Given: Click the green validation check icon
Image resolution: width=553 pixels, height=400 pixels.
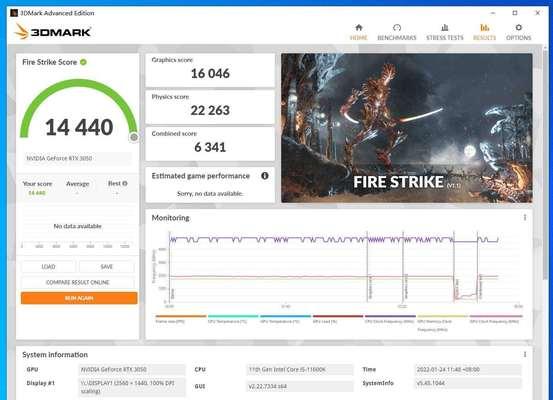Looking at the screenshot, I should point(83,62).
